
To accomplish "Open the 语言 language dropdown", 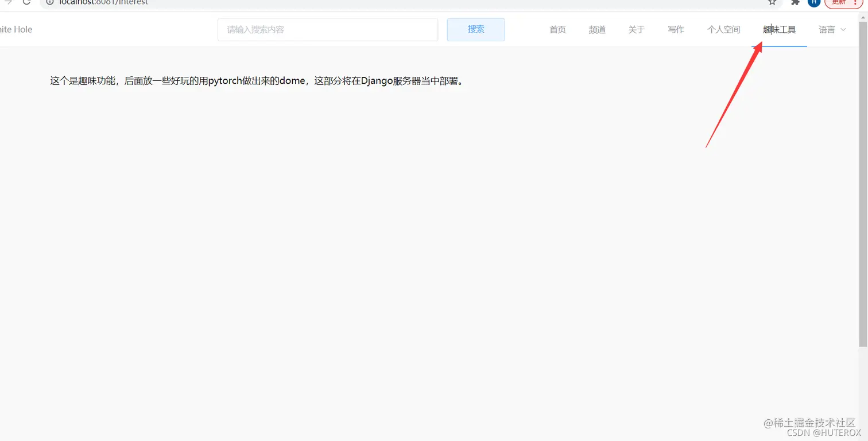I will 827,29.
